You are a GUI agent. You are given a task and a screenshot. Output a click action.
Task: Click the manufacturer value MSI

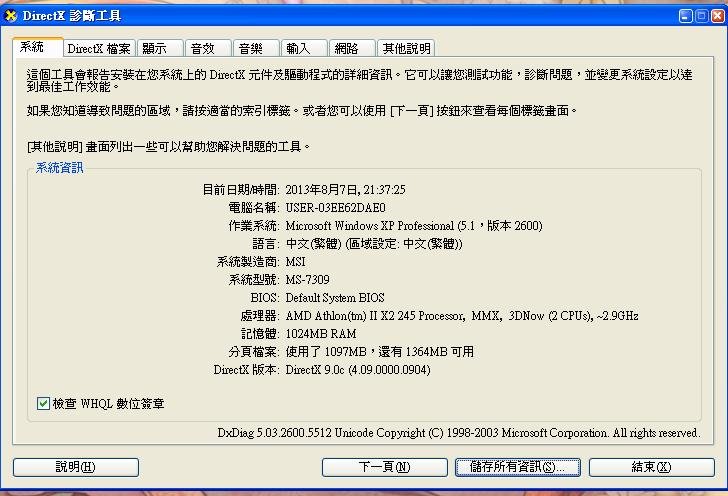(x=295, y=262)
